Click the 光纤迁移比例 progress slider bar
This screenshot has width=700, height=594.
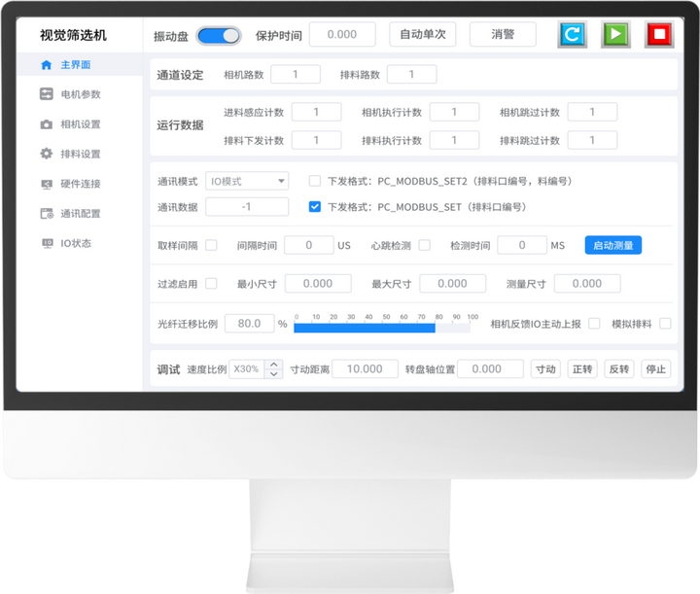pos(382,328)
